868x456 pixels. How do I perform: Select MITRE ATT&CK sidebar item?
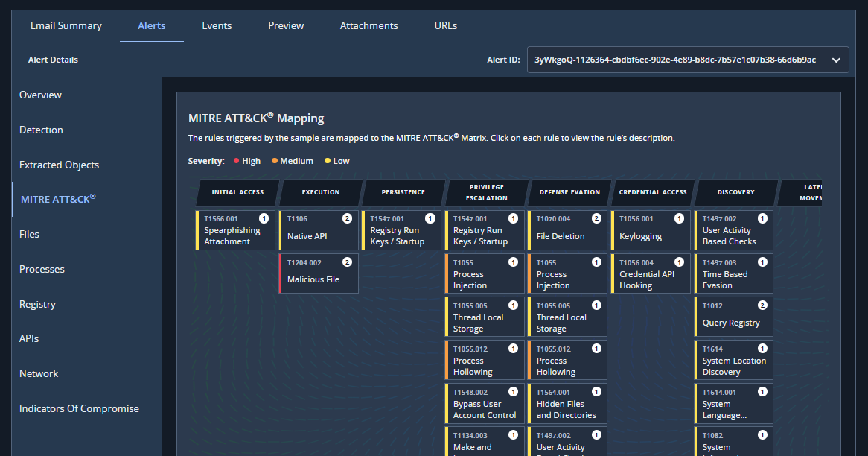(58, 199)
